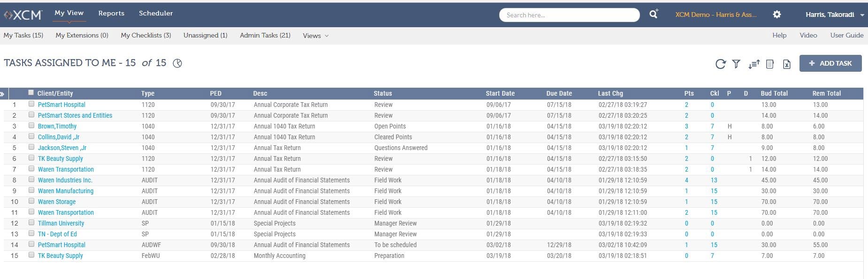The height and width of the screenshot is (279, 868).
Task: Show My Checklists (3)
Action: pos(146,35)
